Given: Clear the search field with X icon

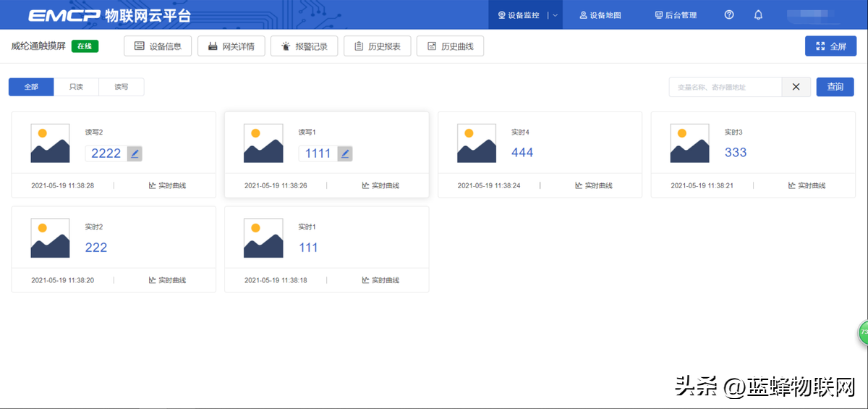Looking at the screenshot, I should click(796, 87).
